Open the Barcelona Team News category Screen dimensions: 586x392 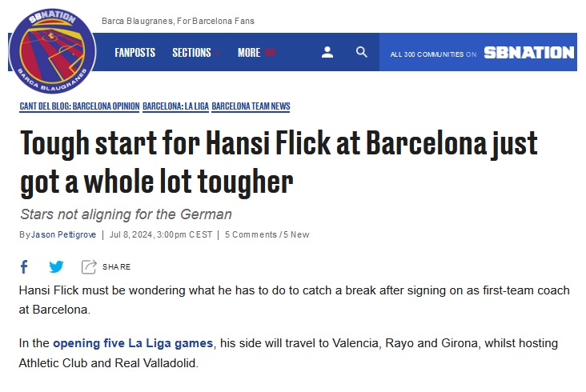point(251,106)
